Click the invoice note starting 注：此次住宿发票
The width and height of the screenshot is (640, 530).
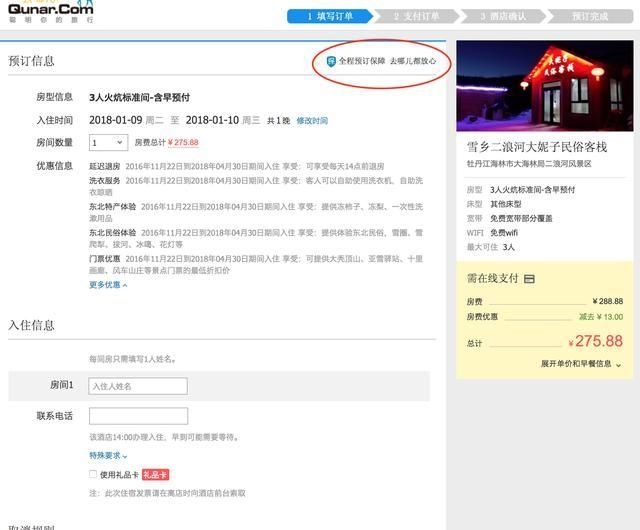(167, 493)
